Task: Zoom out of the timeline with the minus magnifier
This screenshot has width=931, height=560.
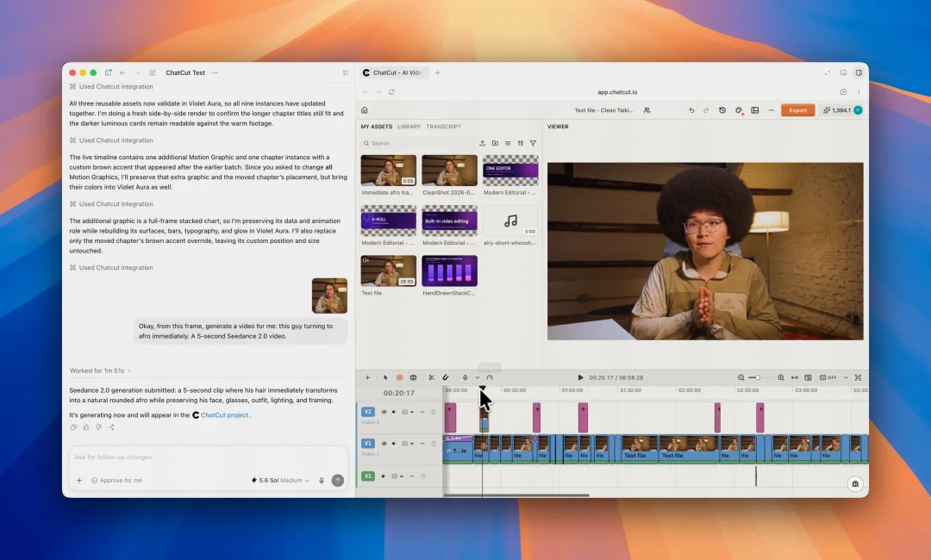Action: [x=741, y=377]
